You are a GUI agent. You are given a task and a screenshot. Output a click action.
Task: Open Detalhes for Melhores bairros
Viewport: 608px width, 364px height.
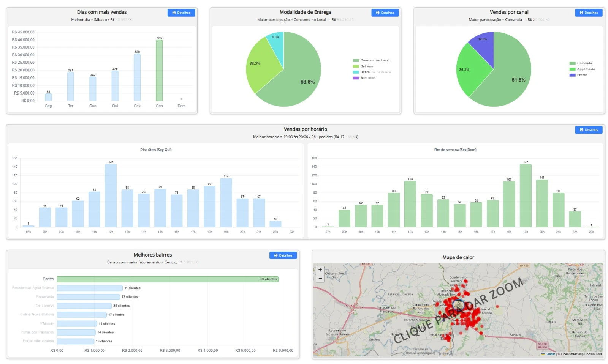283,255
